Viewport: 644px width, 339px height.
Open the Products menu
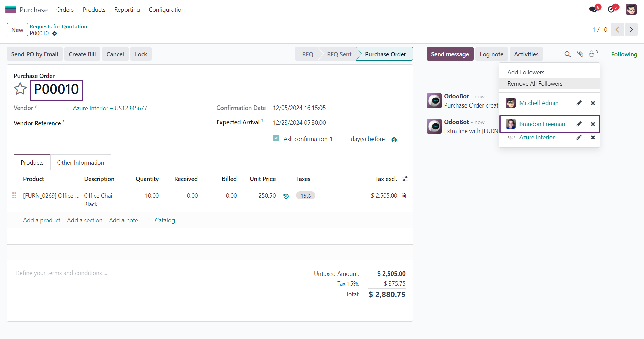pyautogui.click(x=94, y=10)
